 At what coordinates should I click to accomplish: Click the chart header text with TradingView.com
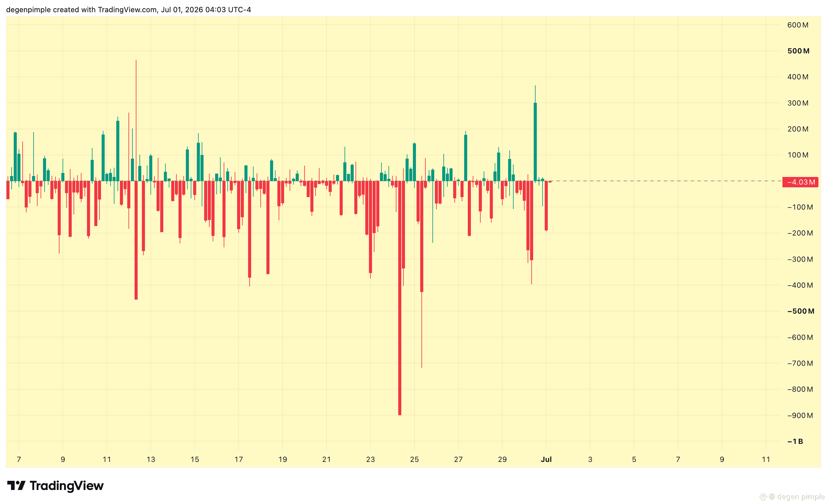coord(128,9)
